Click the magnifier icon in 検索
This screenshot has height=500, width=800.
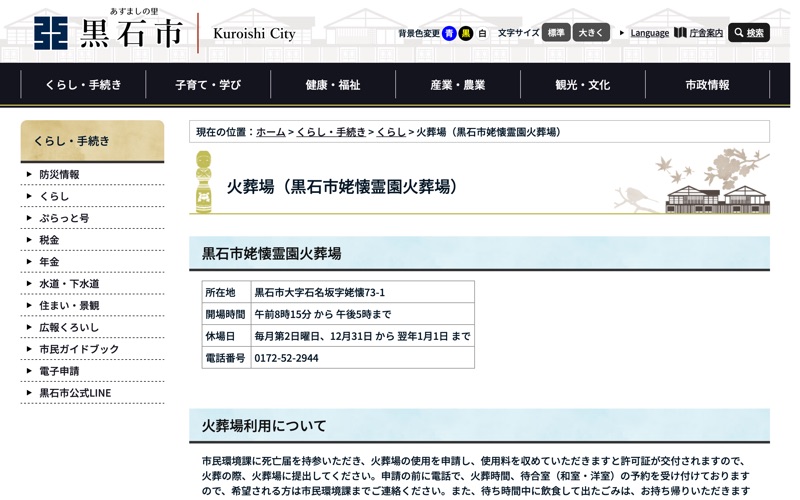(x=738, y=33)
